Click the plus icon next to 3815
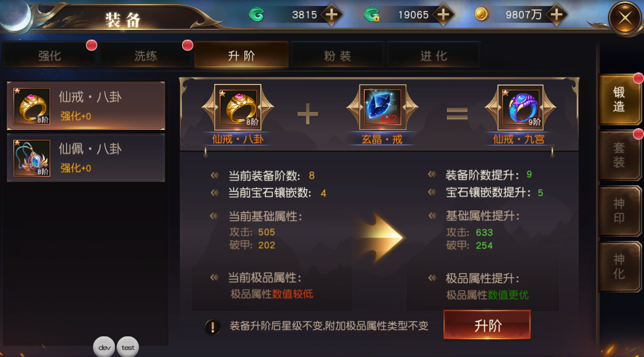The height and width of the screenshot is (357, 644). pyautogui.click(x=331, y=15)
